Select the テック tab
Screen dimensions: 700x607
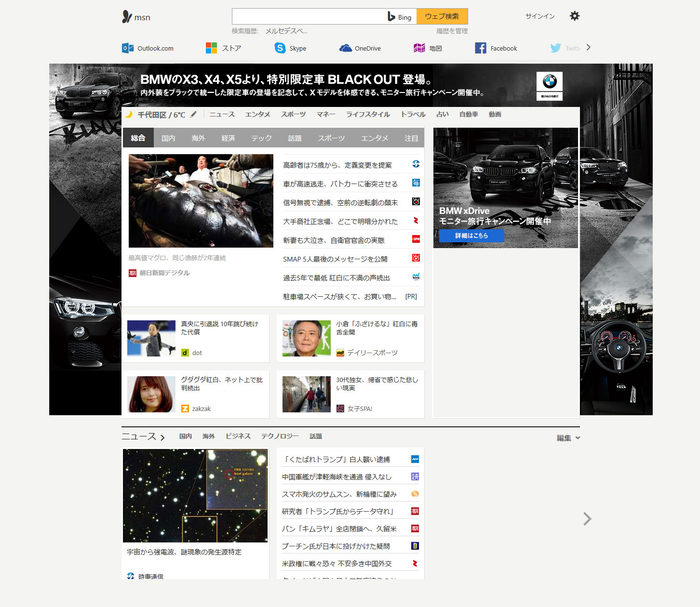pos(261,138)
